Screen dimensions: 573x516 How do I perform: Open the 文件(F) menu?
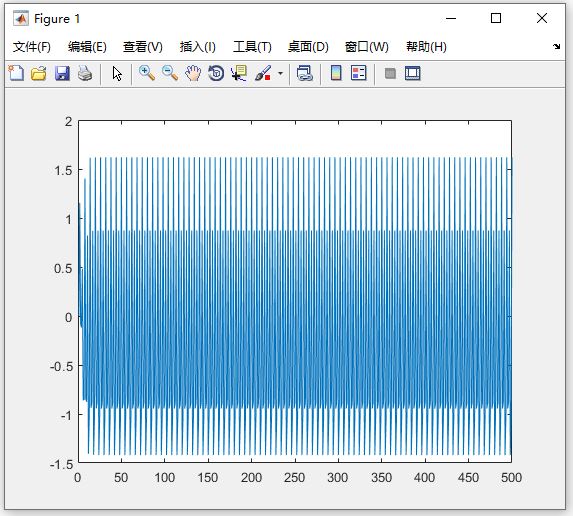point(32,47)
